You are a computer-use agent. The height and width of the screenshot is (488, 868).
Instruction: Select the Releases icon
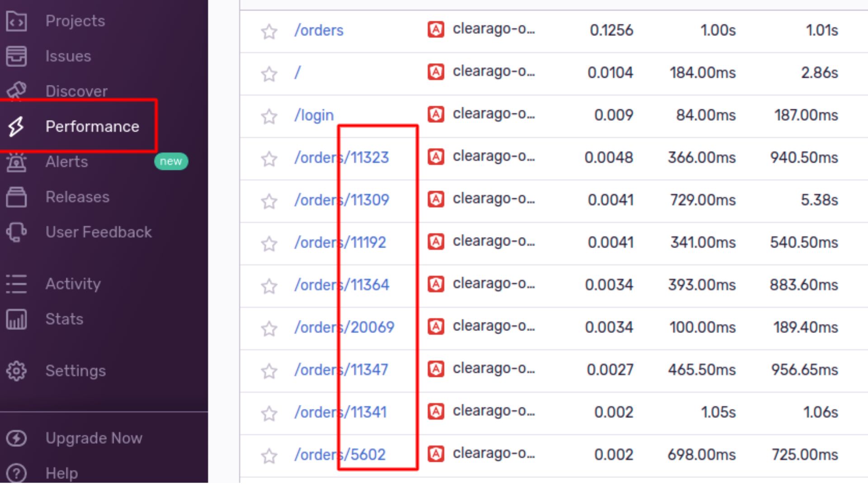tap(17, 197)
